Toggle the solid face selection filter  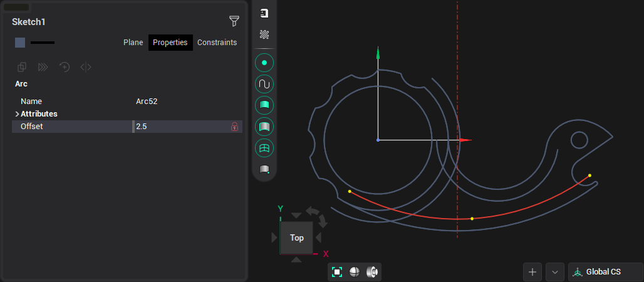[x=264, y=105]
